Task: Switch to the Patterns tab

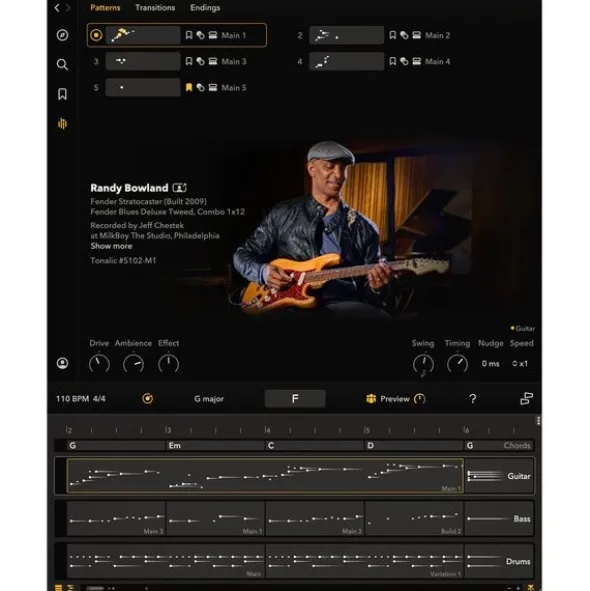Action: pyautogui.click(x=105, y=8)
